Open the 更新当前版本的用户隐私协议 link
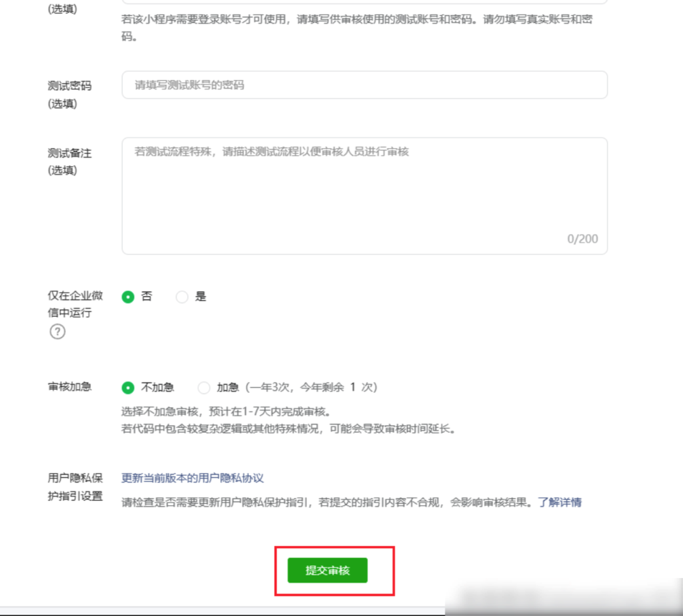The height and width of the screenshot is (616, 683). (193, 478)
